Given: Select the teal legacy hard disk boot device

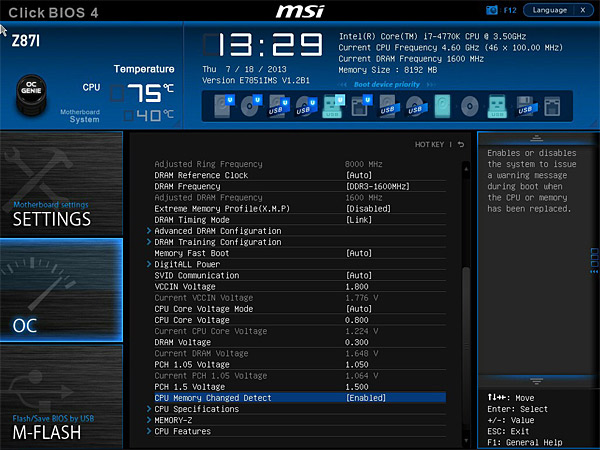Looking at the screenshot, I should click(x=442, y=106).
